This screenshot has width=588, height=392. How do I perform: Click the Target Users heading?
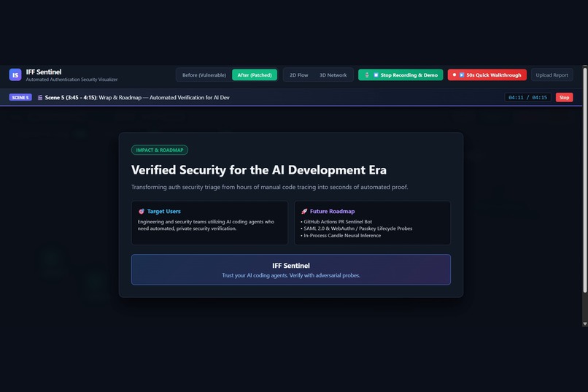(x=164, y=212)
